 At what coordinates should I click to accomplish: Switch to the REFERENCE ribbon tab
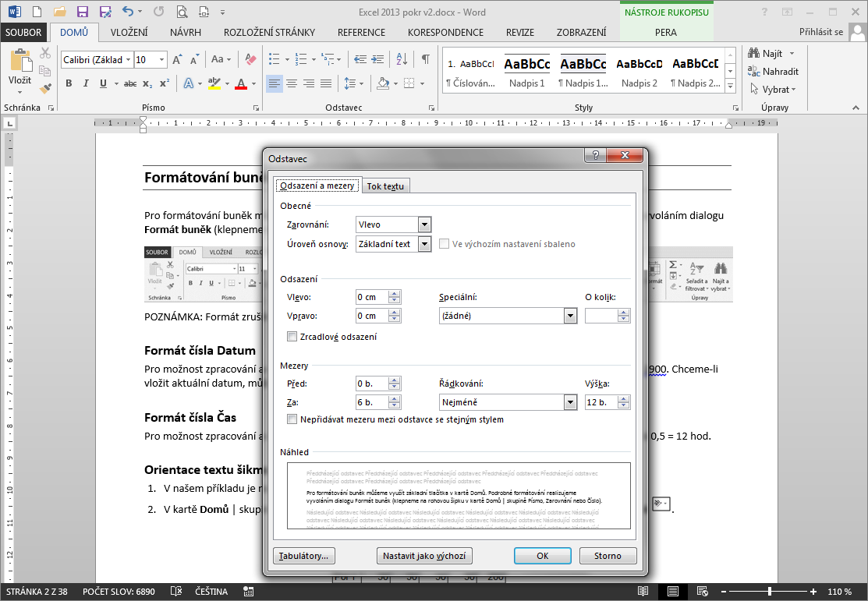click(362, 33)
